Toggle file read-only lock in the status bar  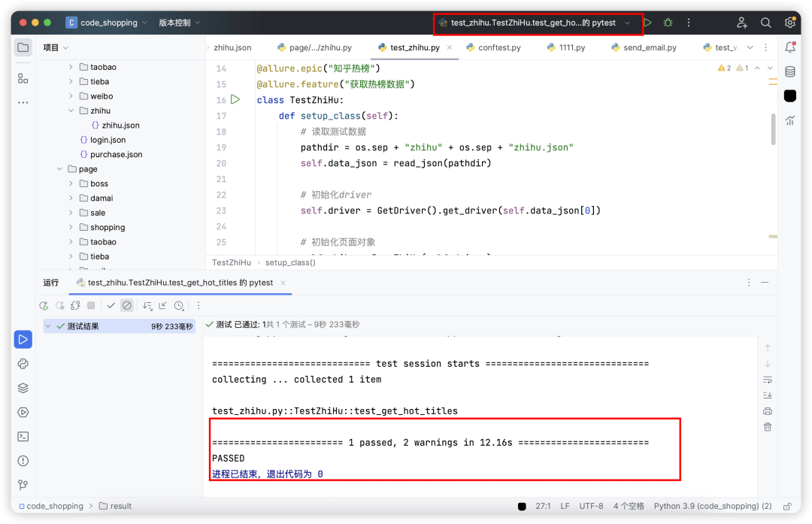(787, 507)
